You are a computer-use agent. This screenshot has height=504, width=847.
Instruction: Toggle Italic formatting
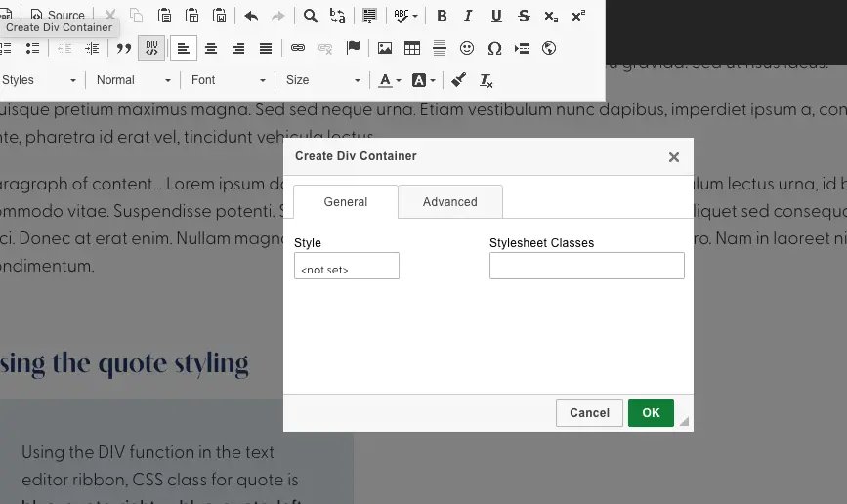click(469, 16)
